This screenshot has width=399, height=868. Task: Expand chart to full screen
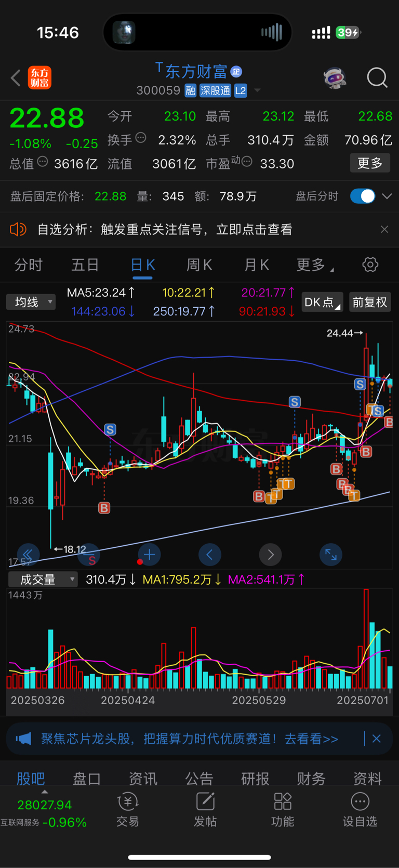pos(331,555)
